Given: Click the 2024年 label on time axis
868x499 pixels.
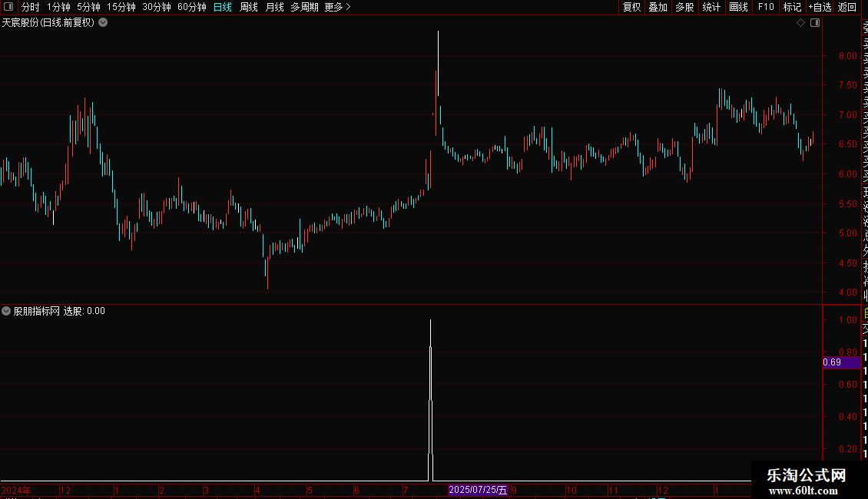Looking at the screenshot, I should click(x=16, y=490).
